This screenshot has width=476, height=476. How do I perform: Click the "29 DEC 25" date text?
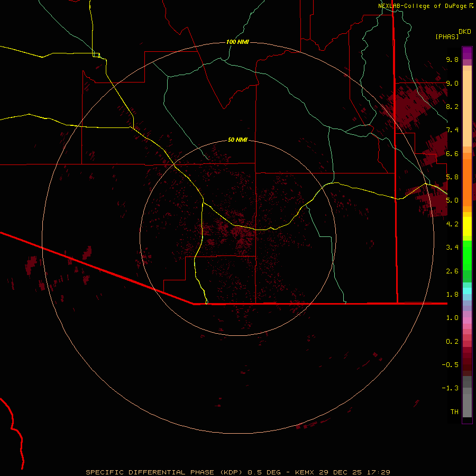tap(340, 472)
